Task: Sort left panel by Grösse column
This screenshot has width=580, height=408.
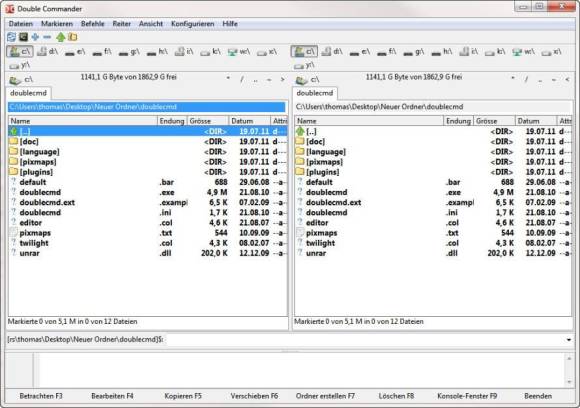Action: (208, 121)
